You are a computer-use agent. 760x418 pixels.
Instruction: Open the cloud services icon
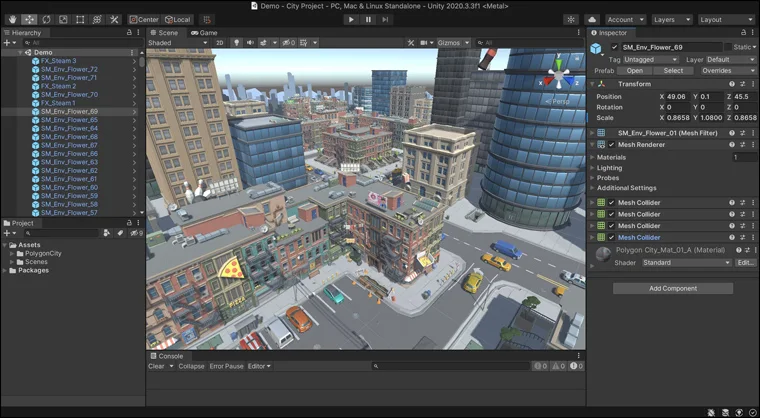(x=592, y=19)
